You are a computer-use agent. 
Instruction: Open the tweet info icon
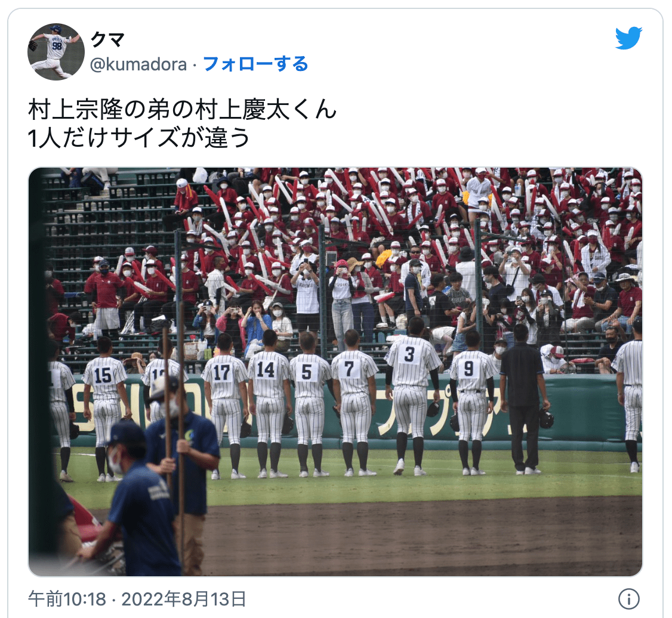click(x=628, y=599)
